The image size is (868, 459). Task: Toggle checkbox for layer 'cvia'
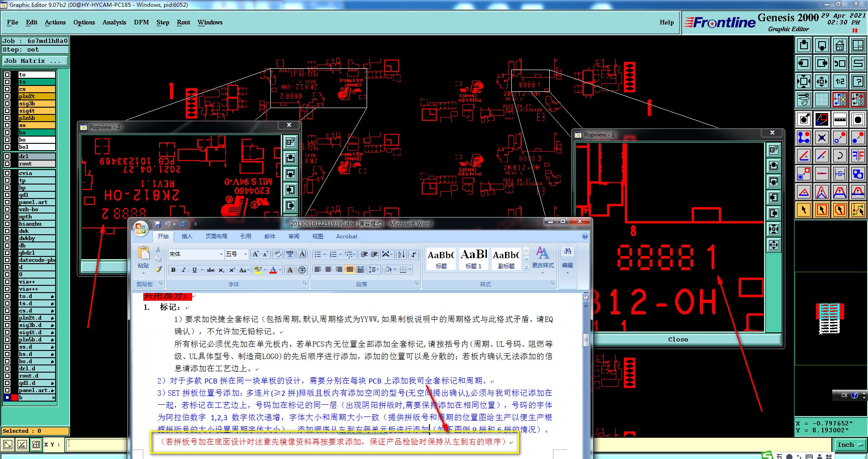pos(7,173)
